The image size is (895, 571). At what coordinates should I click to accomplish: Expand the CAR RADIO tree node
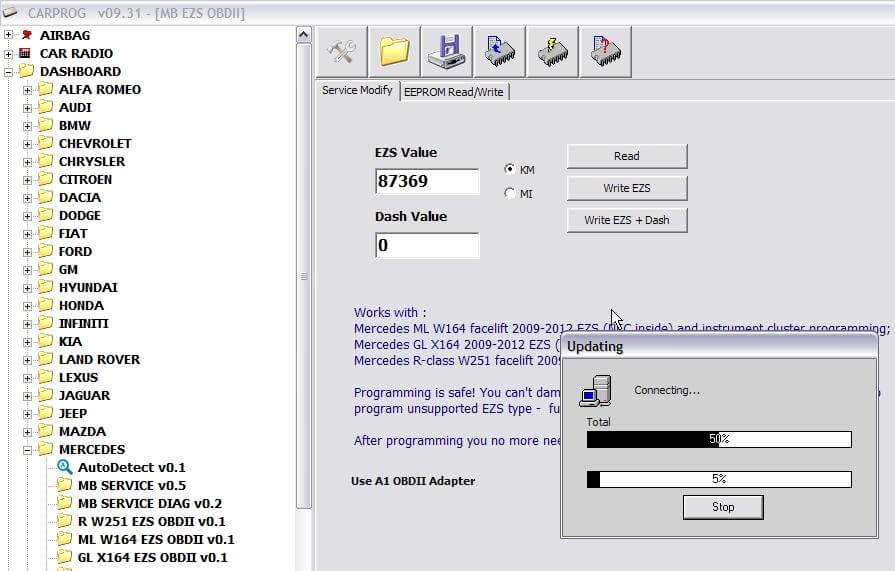[x=9, y=54]
